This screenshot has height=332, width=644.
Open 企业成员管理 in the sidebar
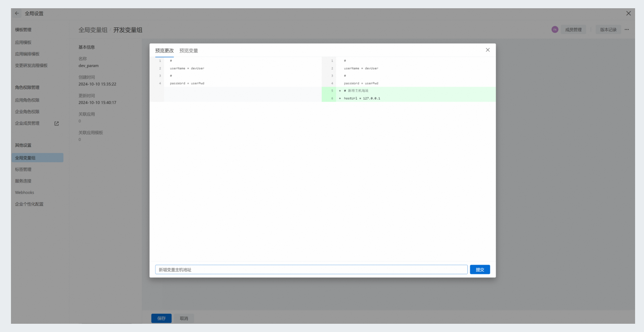point(27,123)
